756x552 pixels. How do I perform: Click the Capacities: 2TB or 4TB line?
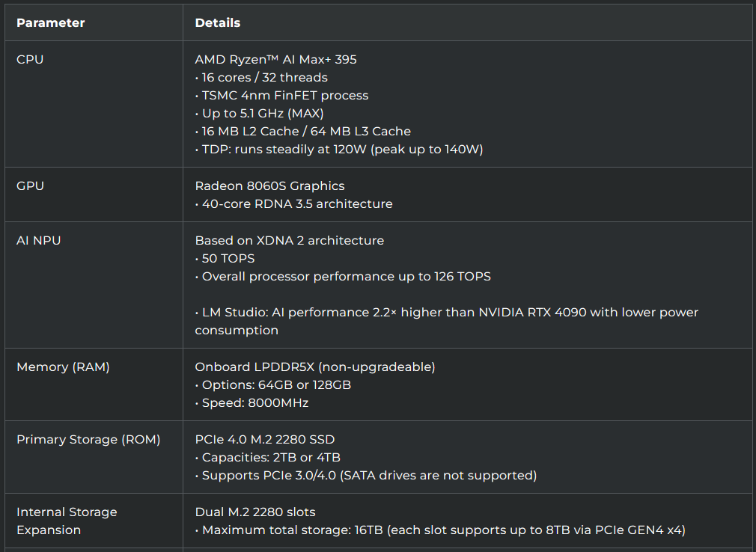pos(268,457)
